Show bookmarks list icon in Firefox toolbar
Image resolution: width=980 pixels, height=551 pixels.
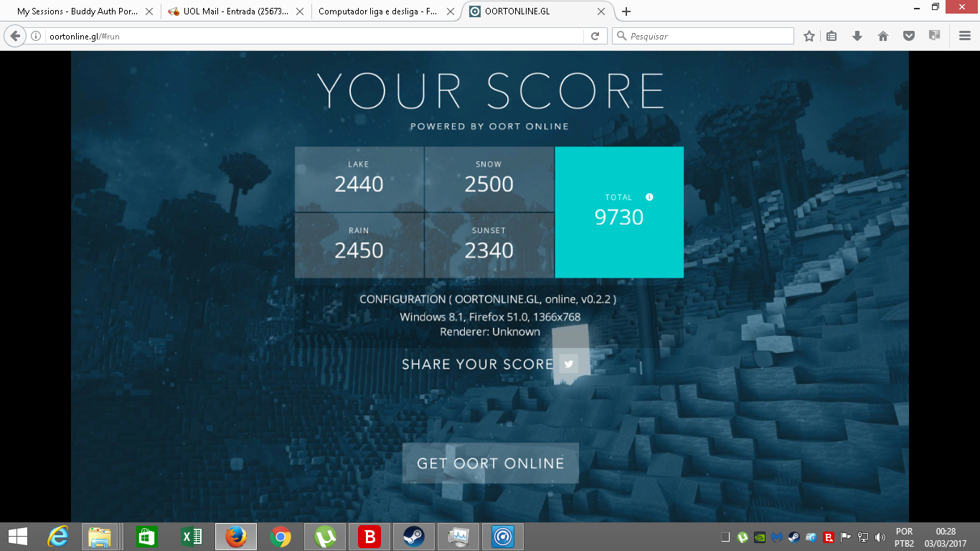coord(831,36)
